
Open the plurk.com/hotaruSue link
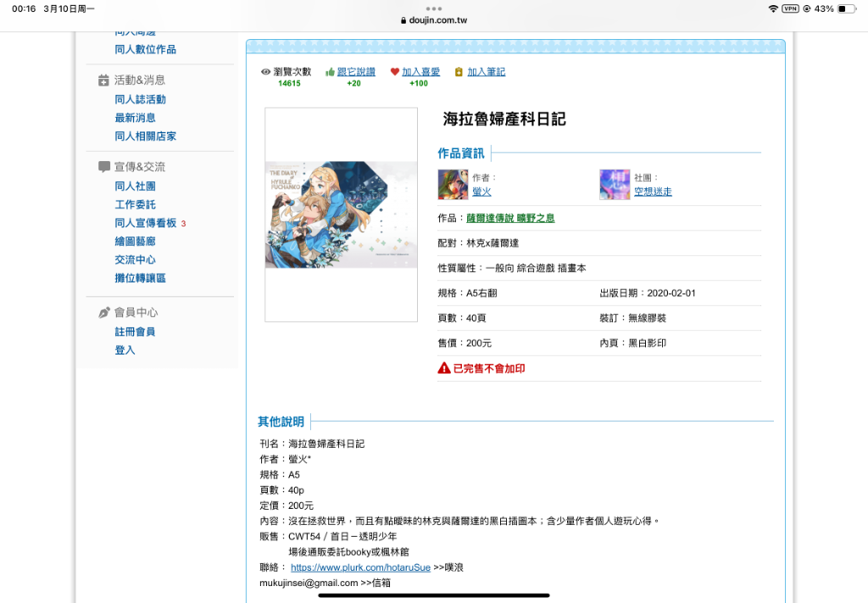[360, 567]
